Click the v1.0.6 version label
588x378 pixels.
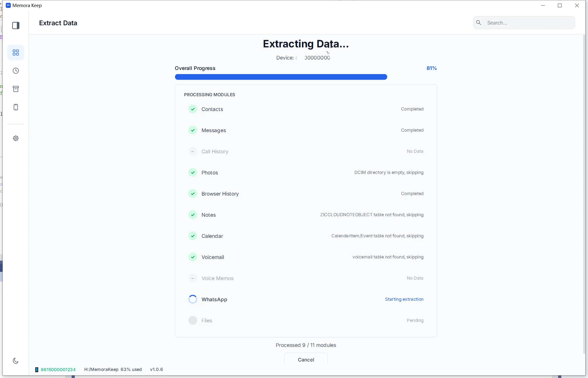157,370
